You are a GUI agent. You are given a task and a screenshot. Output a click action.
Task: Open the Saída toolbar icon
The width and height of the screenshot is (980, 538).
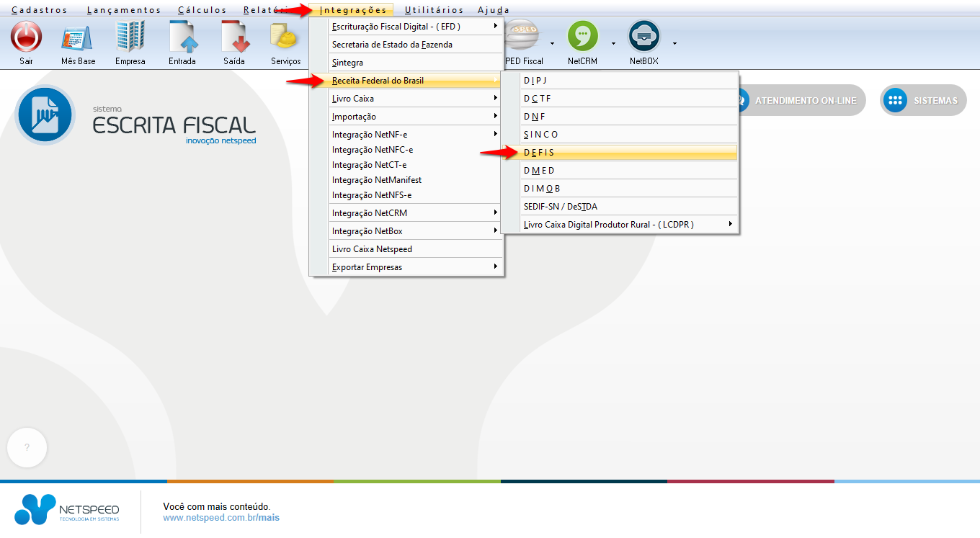(x=234, y=36)
